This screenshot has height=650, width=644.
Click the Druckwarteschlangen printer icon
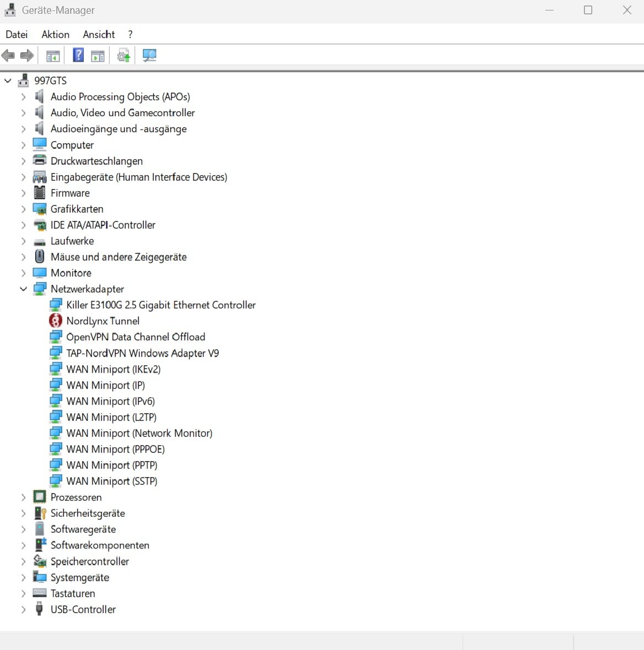tap(40, 160)
